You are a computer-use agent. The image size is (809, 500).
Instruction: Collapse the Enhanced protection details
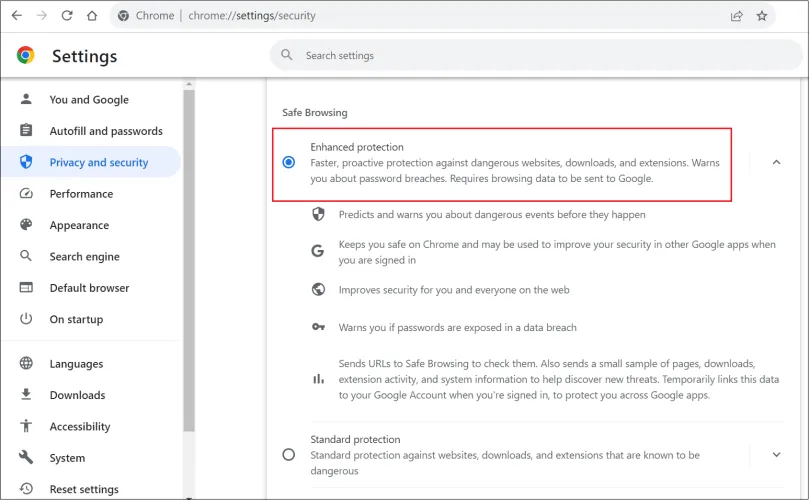[776, 162]
